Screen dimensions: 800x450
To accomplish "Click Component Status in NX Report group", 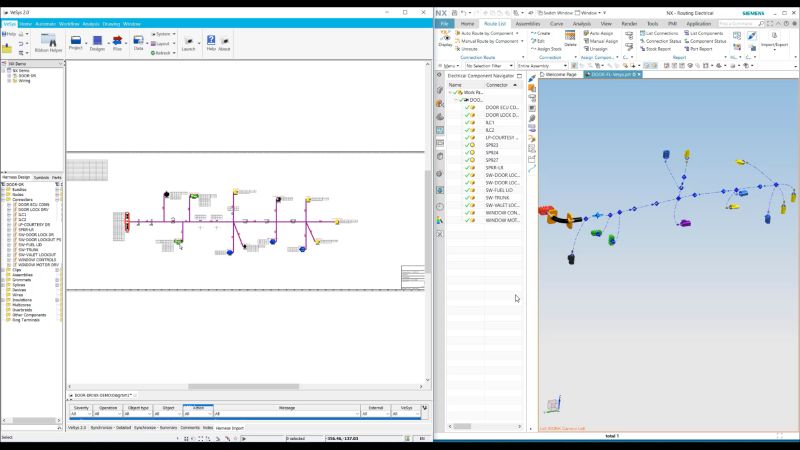I will 705,41.
